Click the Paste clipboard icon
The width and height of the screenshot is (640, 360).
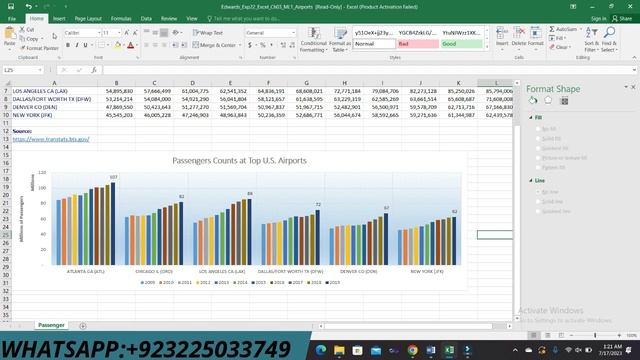(9, 34)
